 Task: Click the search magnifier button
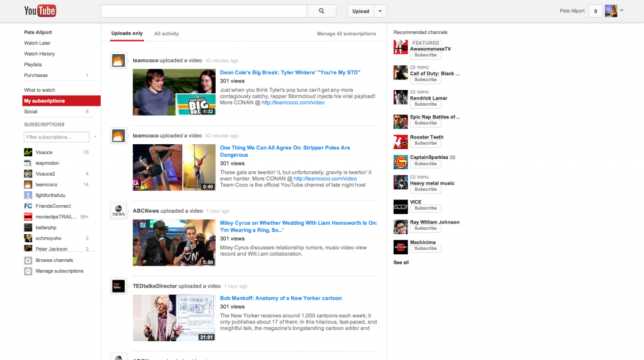coord(321,11)
